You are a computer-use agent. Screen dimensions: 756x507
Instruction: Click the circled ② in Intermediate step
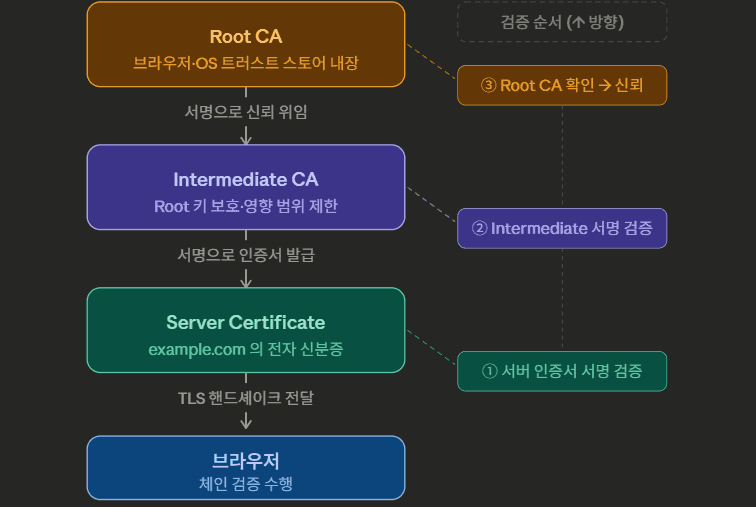(x=479, y=228)
